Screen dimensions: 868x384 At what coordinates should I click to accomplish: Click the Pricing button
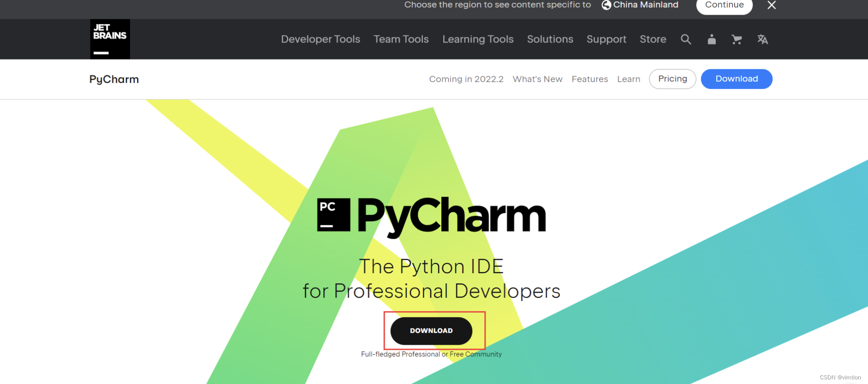pyautogui.click(x=672, y=79)
